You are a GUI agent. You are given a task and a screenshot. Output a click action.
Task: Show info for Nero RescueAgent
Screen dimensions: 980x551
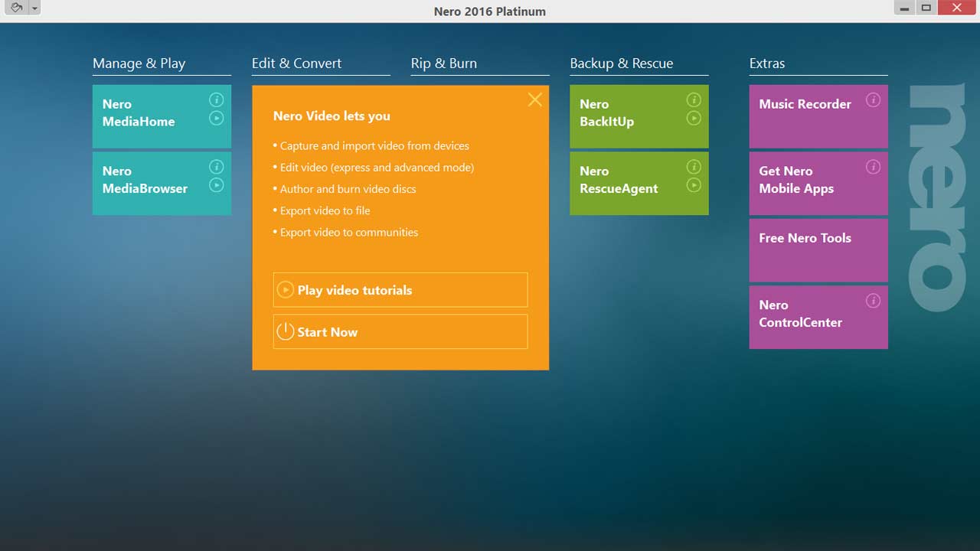[694, 167]
